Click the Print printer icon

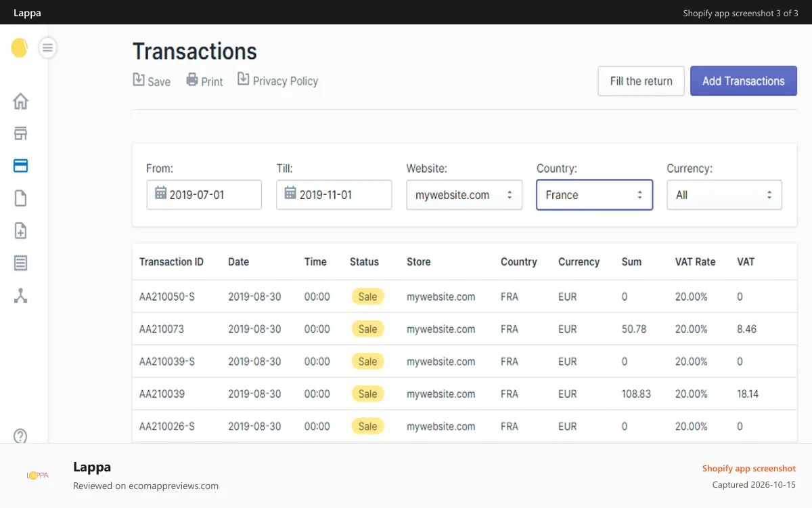pyautogui.click(x=192, y=80)
